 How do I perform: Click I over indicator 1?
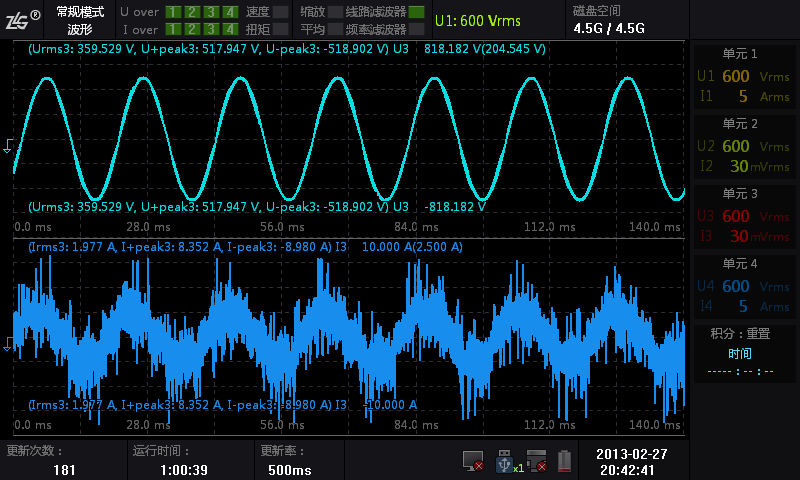tap(173, 29)
